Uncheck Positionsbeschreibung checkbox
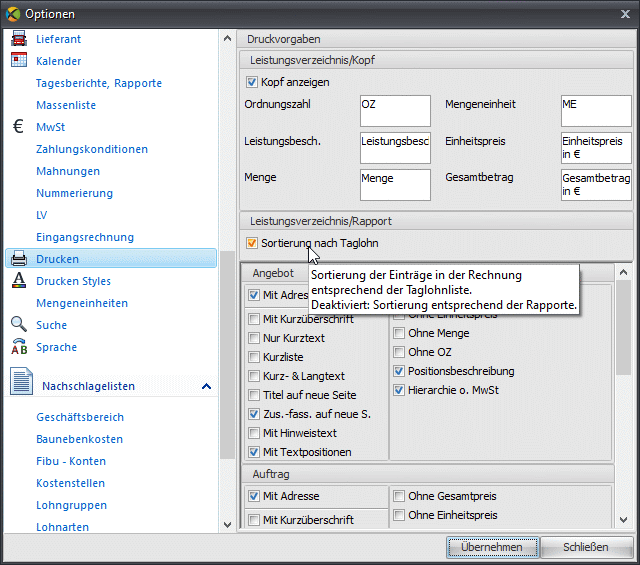Viewport: 640px width, 565px height. 399,371
